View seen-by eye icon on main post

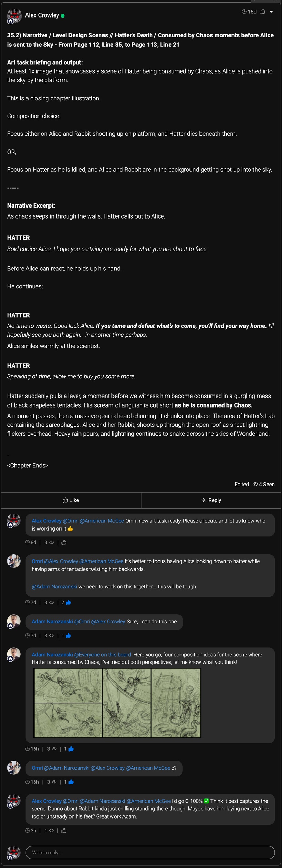click(x=255, y=484)
